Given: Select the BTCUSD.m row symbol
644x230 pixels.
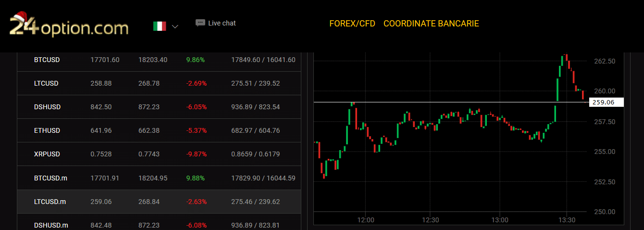Looking at the screenshot, I should click(x=50, y=178).
